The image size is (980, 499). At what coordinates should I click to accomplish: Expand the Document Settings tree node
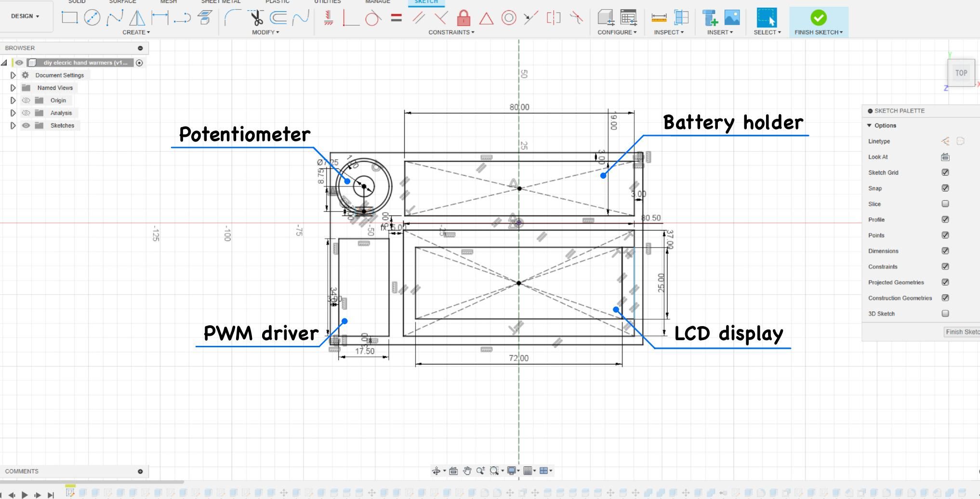13,75
